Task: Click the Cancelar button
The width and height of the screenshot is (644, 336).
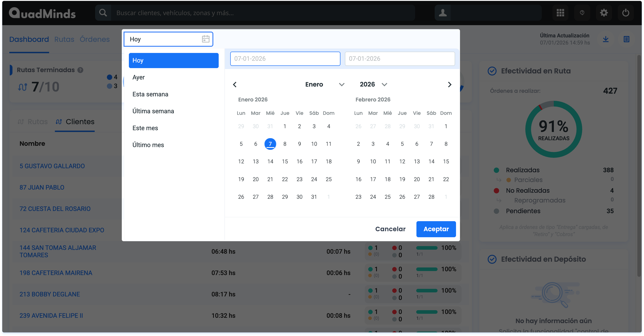Action: (x=390, y=229)
